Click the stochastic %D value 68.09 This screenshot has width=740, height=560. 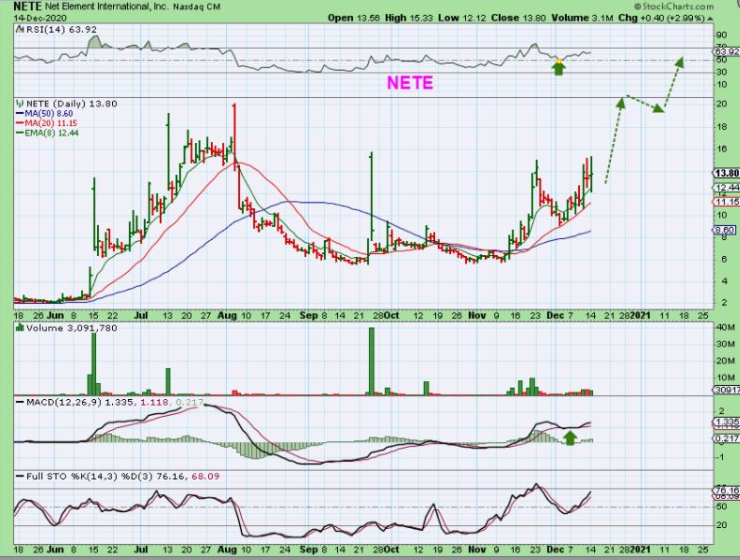pos(205,476)
